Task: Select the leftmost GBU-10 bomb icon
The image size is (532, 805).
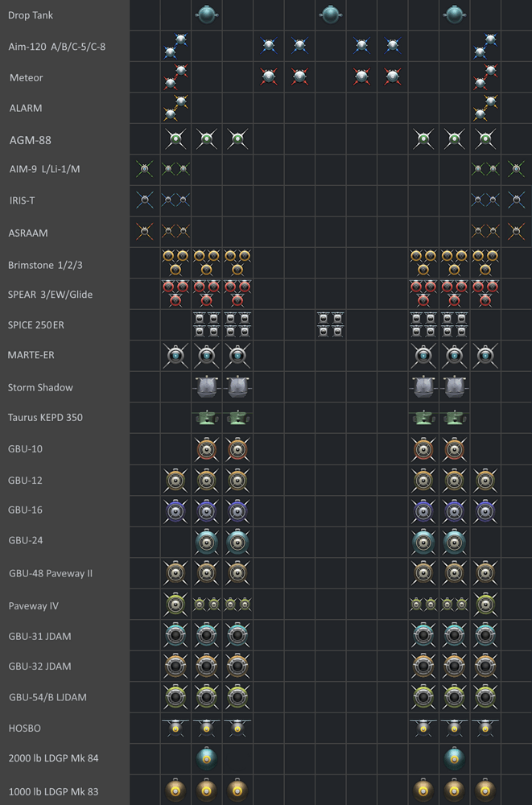Action: pyautogui.click(x=206, y=449)
